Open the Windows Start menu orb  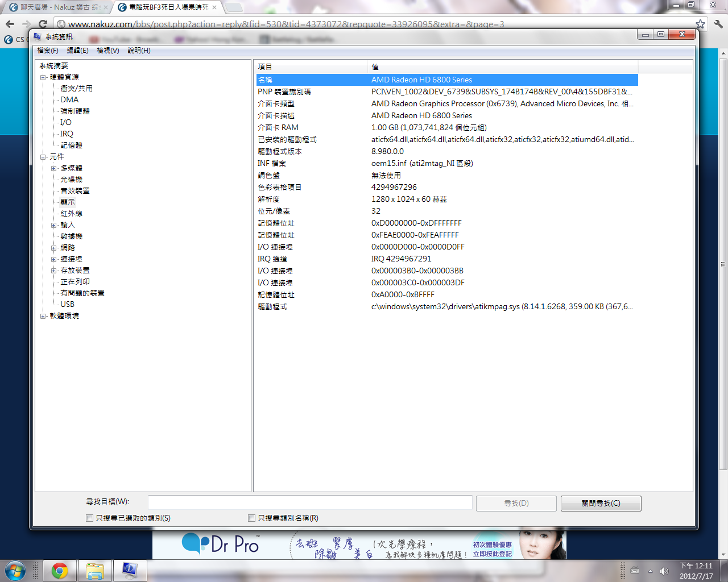pos(15,571)
